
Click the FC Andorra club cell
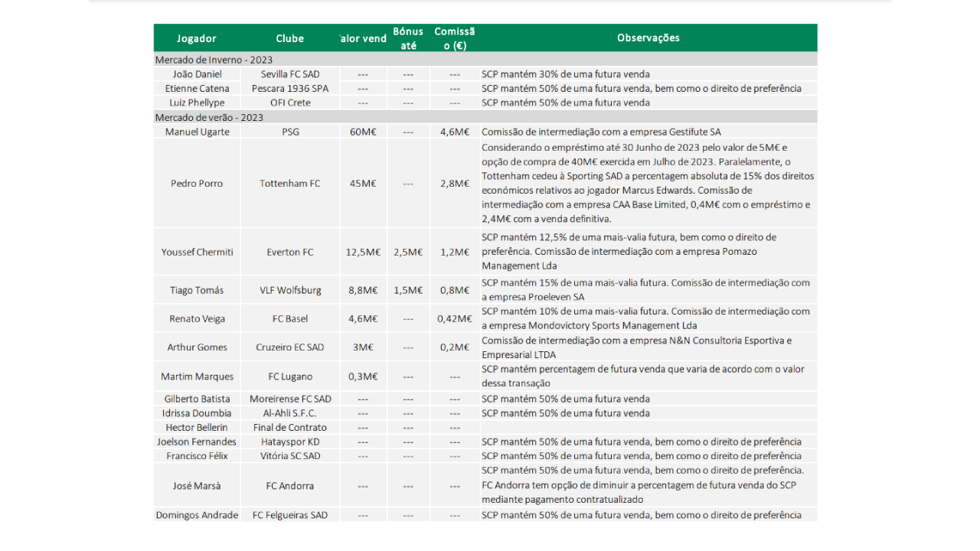click(x=290, y=486)
